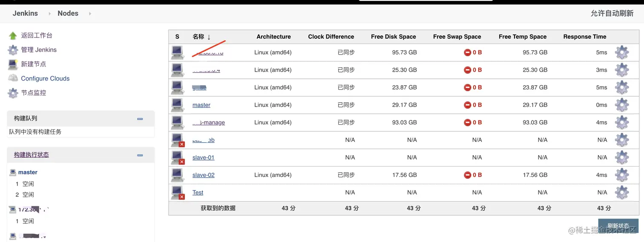Sort by Free Swap Space column

click(457, 37)
